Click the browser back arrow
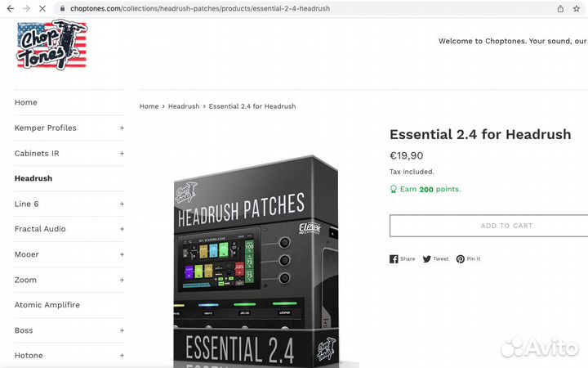The height and width of the screenshot is (368, 588). tap(9, 8)
